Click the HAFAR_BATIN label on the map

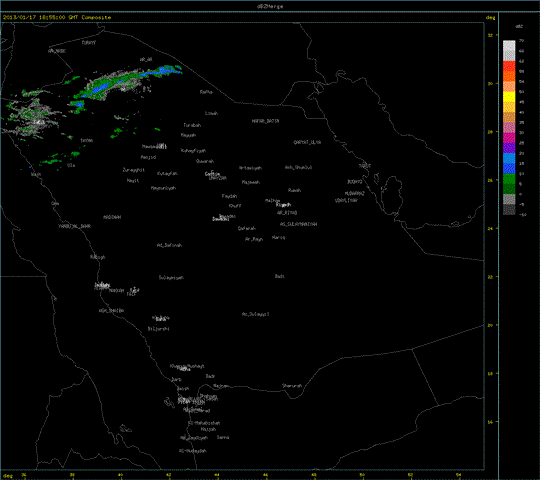point(265,121)
